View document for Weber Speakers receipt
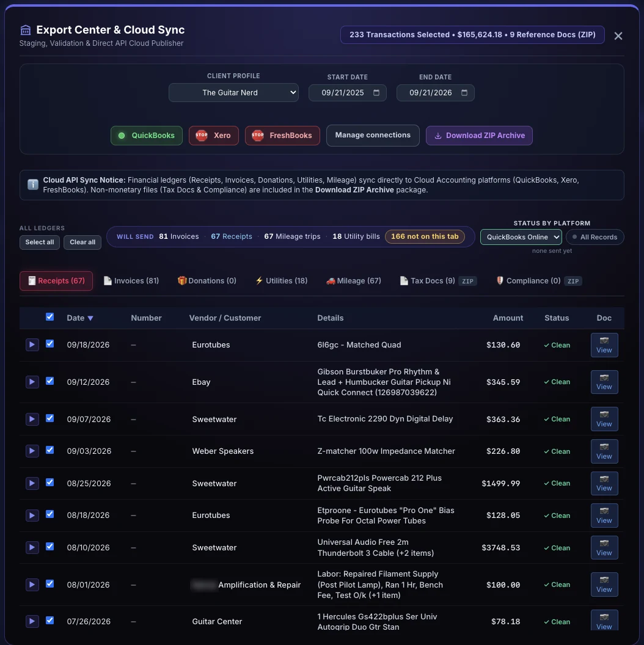Screen dimensions: 644x645 pos(604,451)
